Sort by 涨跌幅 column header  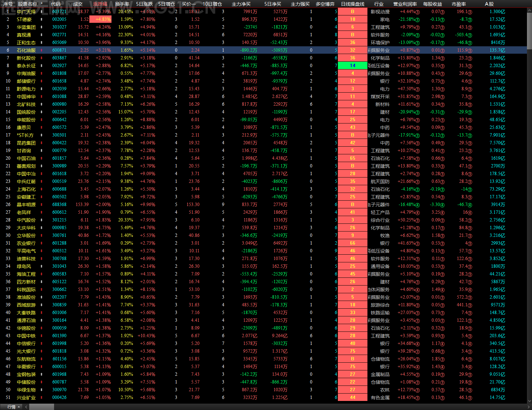coord(100,4)
